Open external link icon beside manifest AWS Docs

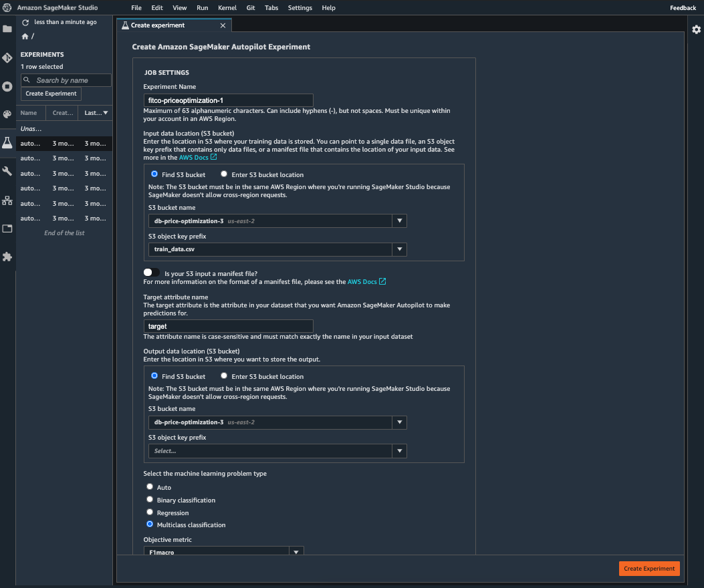[382, 281]
